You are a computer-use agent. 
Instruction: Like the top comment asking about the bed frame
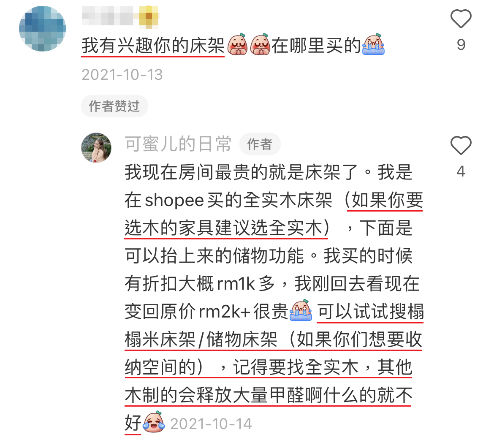pyautogui.click(x=461, y=19)
